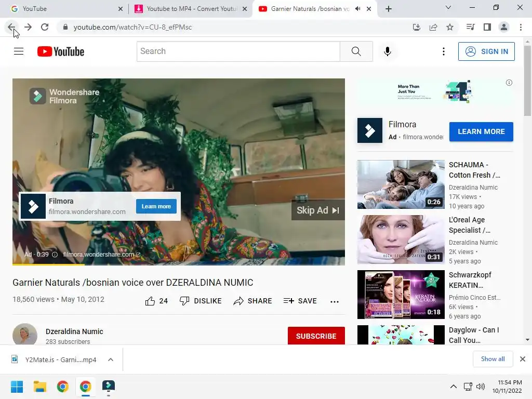The width and height of the screenshot is (532, 399).
Task: Show hidden system tray icons
Action: pyautogui.click(x=453, y=387)
